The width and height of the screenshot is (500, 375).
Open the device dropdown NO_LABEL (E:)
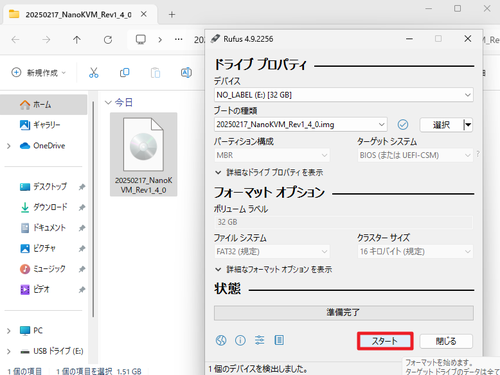pyautogui.click(x=343, y=95)
